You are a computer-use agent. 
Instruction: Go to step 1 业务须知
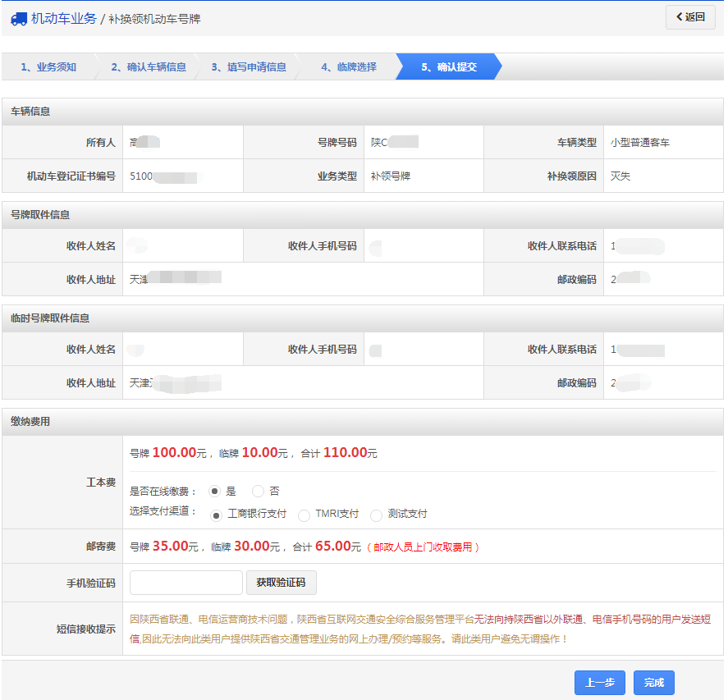(48, 67)
